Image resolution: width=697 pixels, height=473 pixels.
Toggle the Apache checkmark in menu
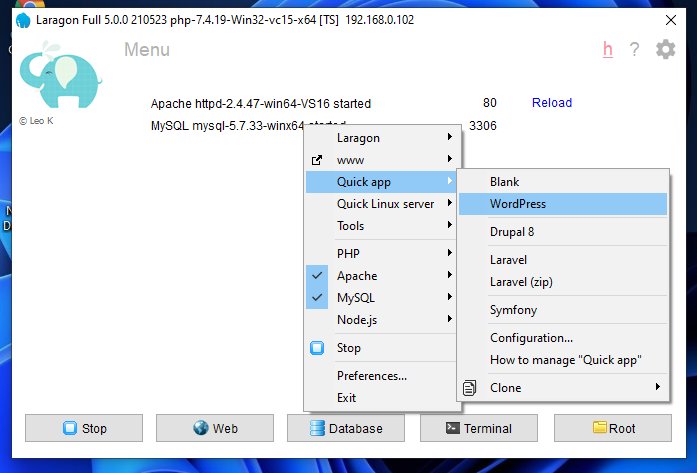coord(317,276)
